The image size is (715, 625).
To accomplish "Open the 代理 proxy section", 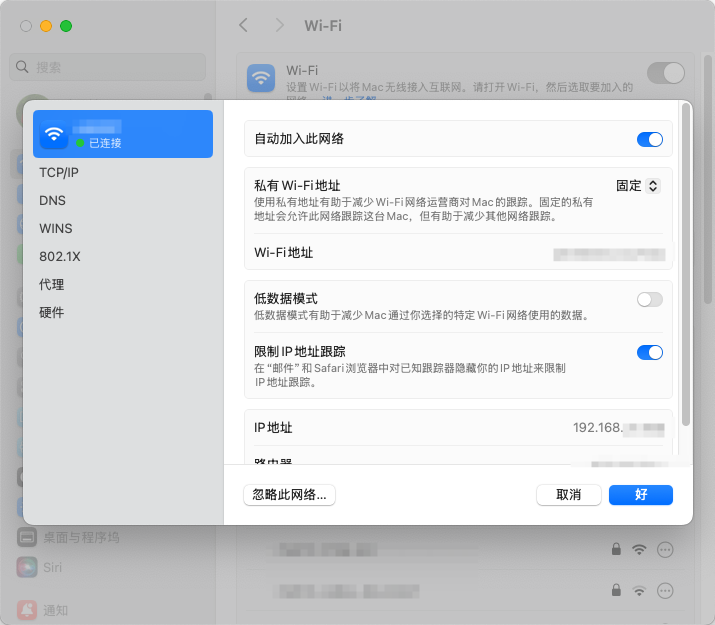I will pos(52,284).
